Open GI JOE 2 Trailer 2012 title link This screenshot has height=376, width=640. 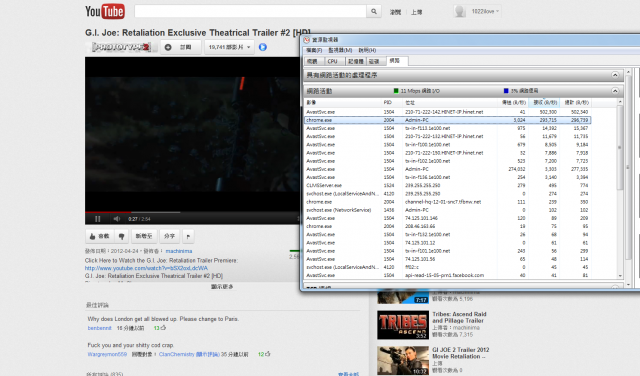460,353
